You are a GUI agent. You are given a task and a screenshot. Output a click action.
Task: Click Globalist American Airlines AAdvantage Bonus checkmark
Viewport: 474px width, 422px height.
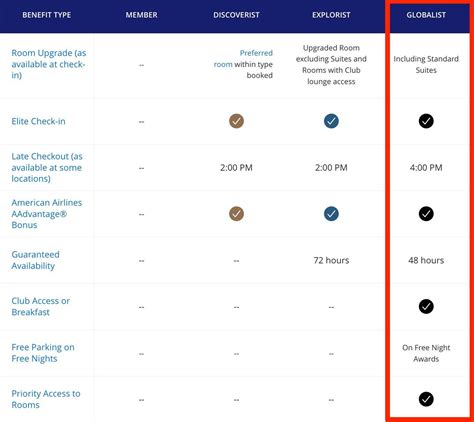click(426, 214)
